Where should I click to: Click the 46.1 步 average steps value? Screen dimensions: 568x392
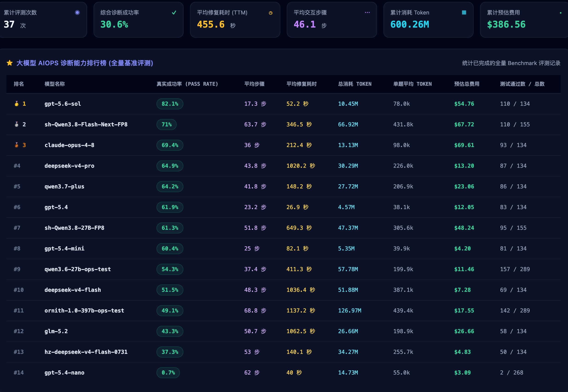[310, 25]
